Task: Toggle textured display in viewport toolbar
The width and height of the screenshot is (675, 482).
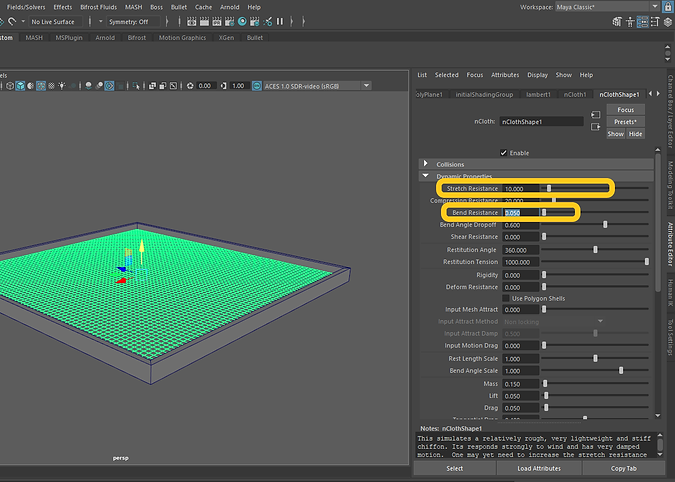Action: click(51, 86)
